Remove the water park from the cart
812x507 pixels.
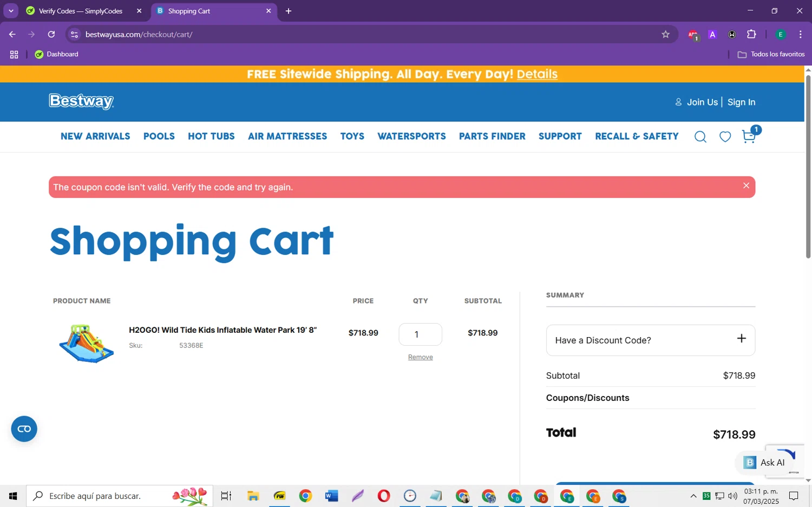[420, 357]
